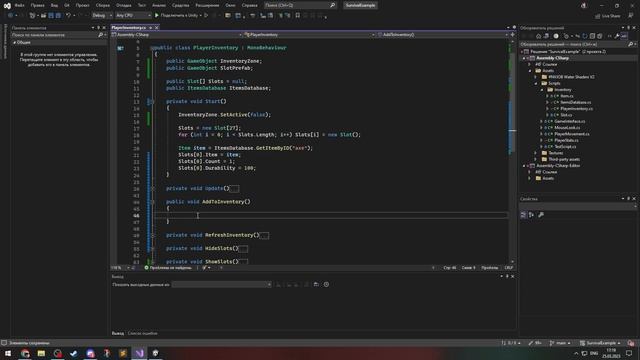Click the Visual Studio icon in Windows taskbar
This screenshot has height=360, width=640.
tap(139, 353)
